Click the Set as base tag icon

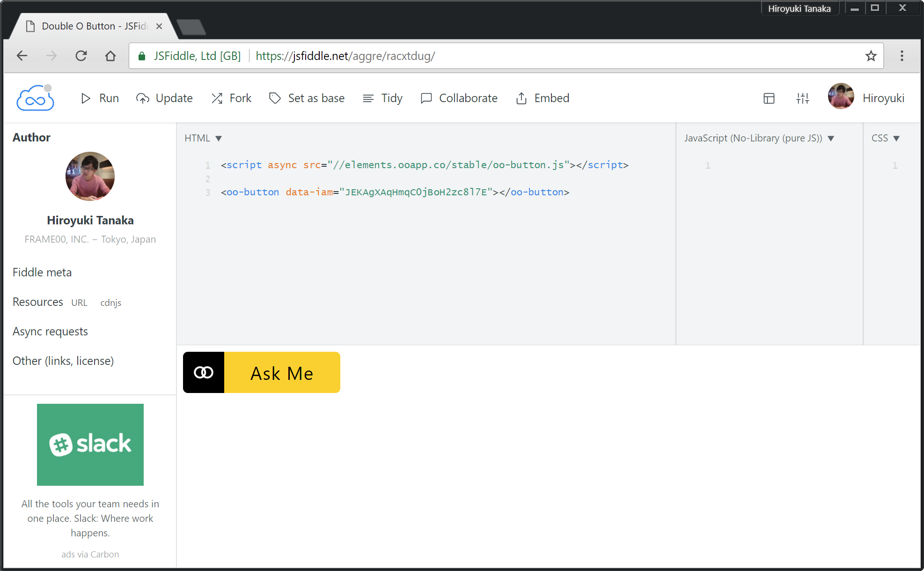pos(275,98)
